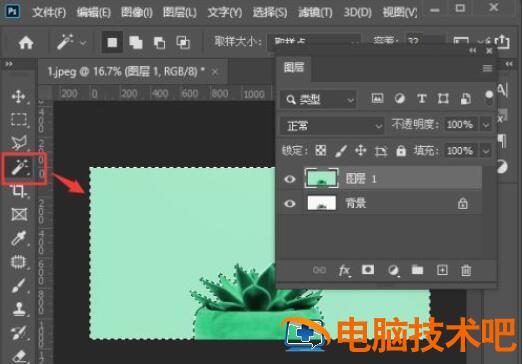Open the 3D(D) menu
This screenshot has width=523, height=364.
(358, 13)
